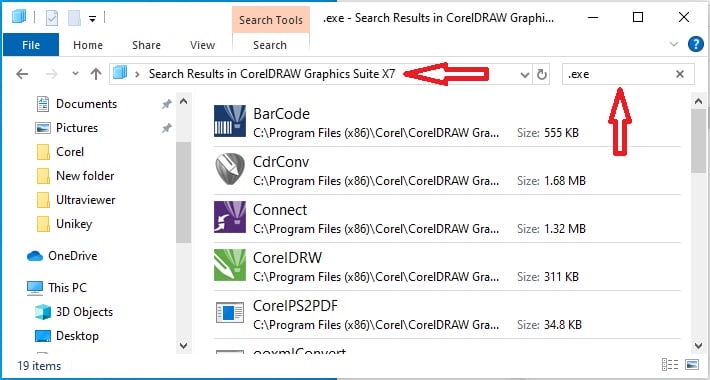Click the Desktop icon in navigation pane

(43, 336)
